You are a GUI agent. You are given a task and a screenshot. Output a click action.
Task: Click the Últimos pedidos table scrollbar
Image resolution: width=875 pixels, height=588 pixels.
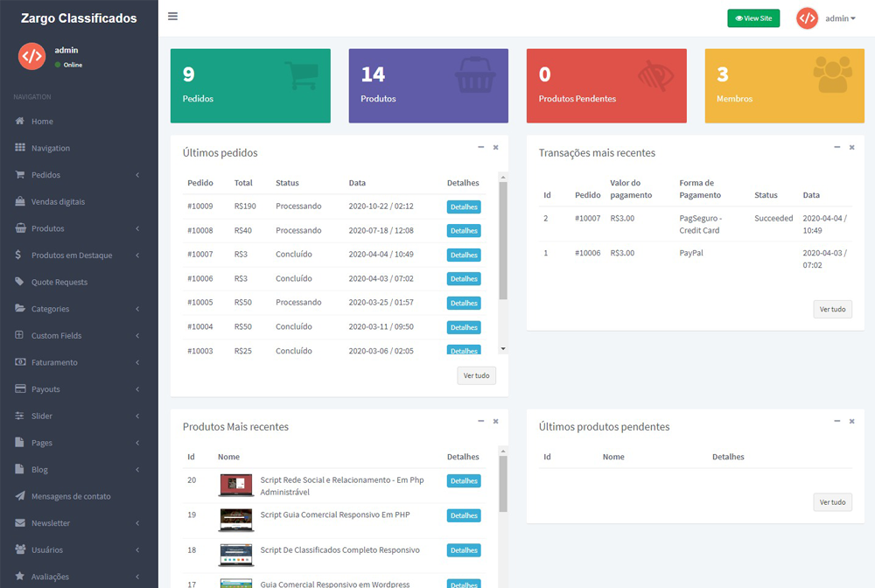tap(503, 241)
